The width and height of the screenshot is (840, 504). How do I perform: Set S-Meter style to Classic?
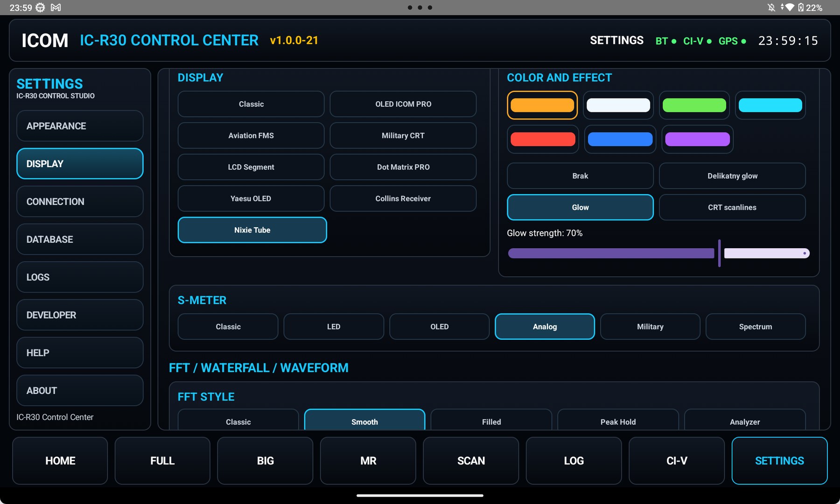(x=228, y=327)
